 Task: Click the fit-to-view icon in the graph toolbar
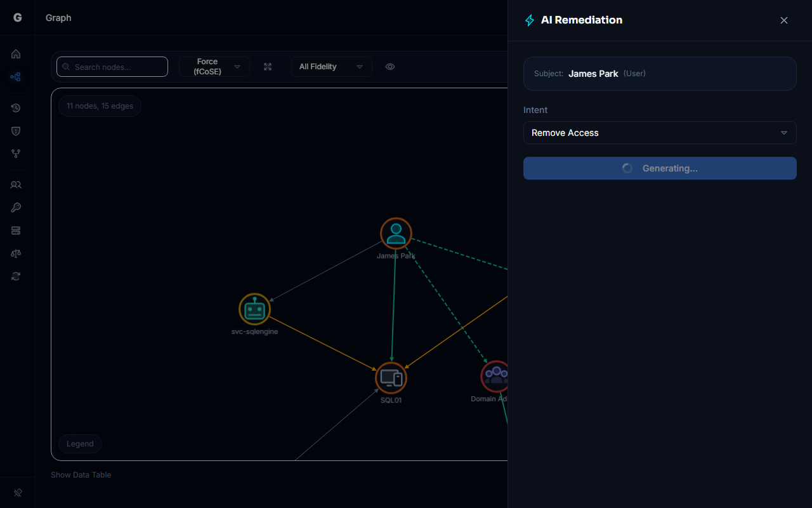point(267,66)
